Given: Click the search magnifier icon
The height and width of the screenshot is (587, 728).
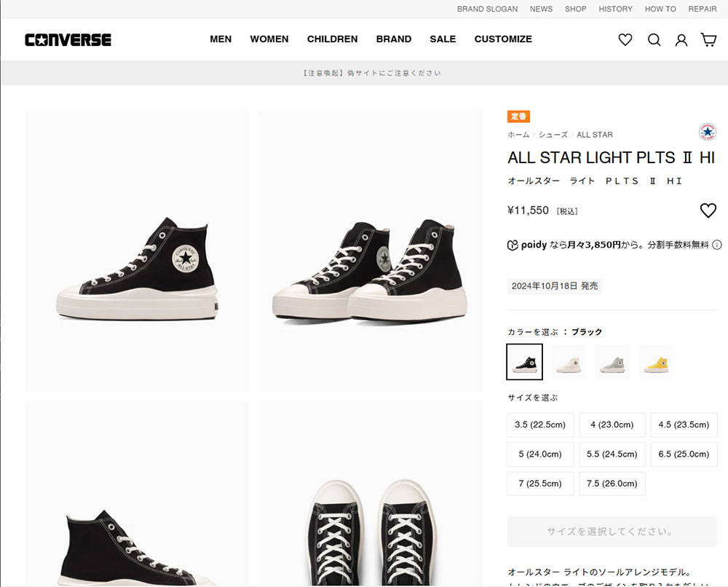Looking at the screenshot, I should (654, 40).
